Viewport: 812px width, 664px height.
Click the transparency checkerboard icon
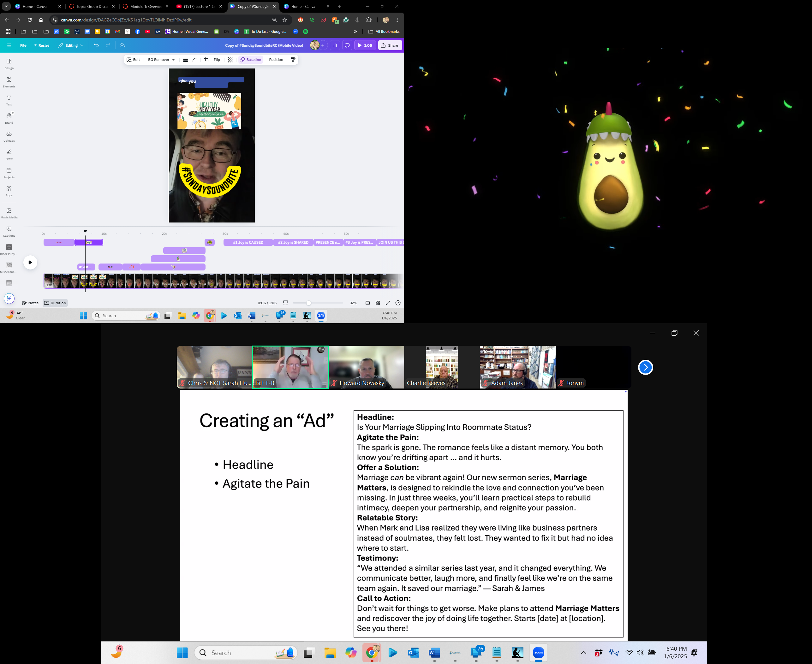[x=230, y=60]
